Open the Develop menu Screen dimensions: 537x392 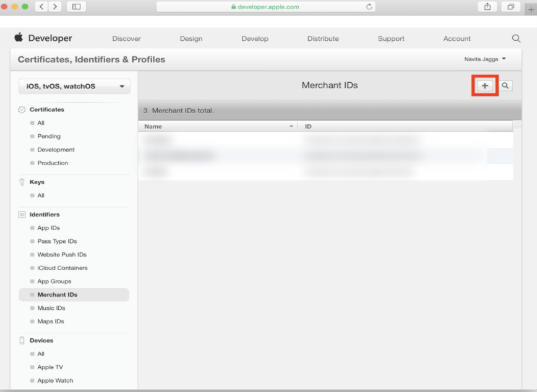(x=255, y=39)
